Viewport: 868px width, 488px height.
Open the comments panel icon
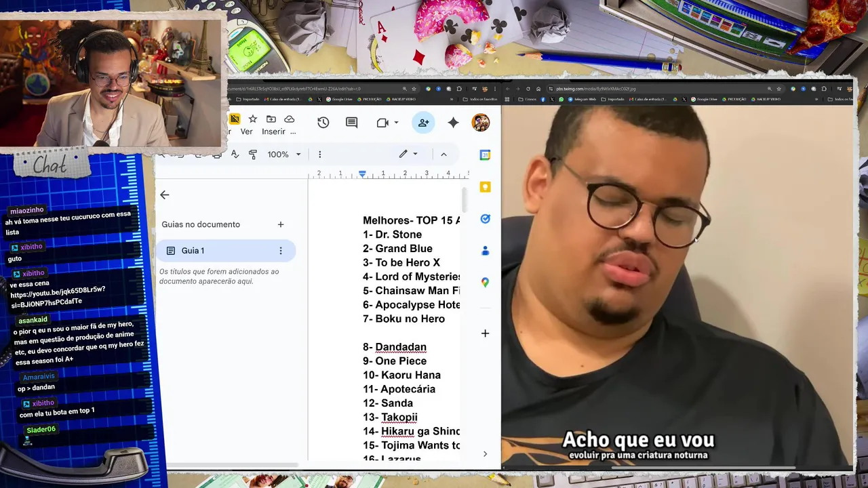point(351,123)
